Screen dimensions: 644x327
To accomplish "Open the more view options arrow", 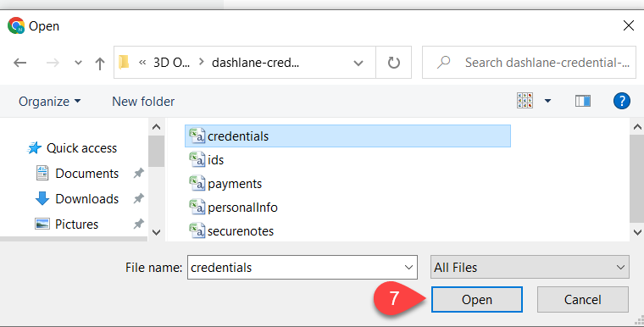I will pyautogui.click(x=547, y=101).
